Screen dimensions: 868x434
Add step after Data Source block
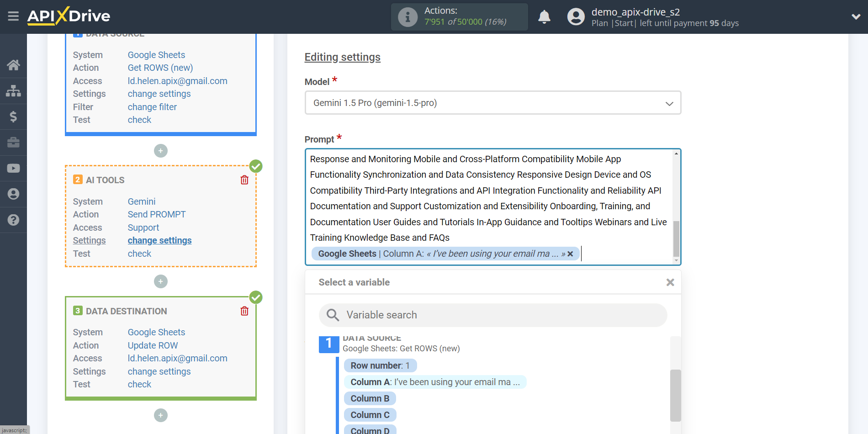[x=161, y=151]
